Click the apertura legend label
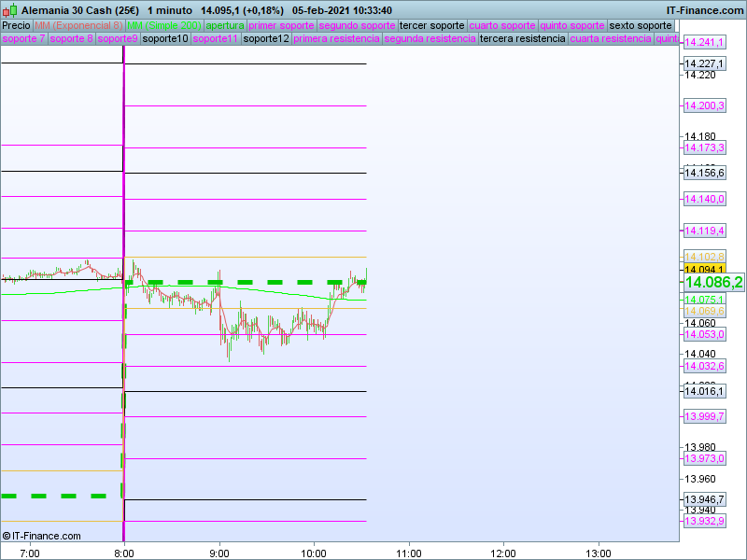This screenshot has width=747, height=560. [225, 25]
